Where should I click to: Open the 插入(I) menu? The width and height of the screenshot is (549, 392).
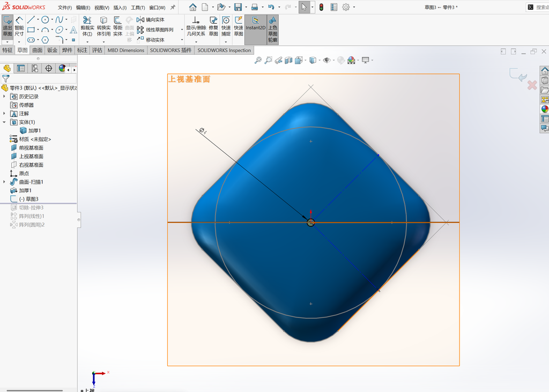pyautogui.click(x=120, y=8)
